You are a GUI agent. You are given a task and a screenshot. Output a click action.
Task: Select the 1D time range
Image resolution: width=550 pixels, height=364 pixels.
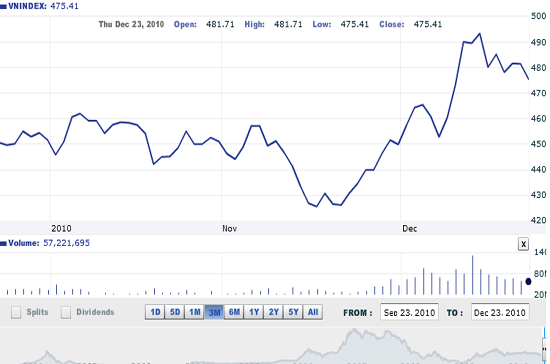pos(155,312)
